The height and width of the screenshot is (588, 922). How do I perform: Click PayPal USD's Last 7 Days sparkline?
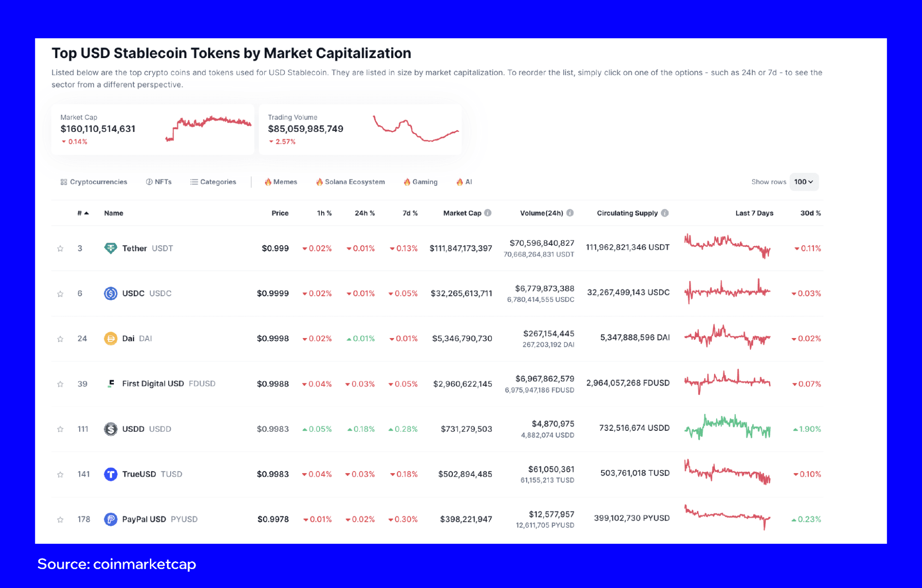(x=727, y=517)
